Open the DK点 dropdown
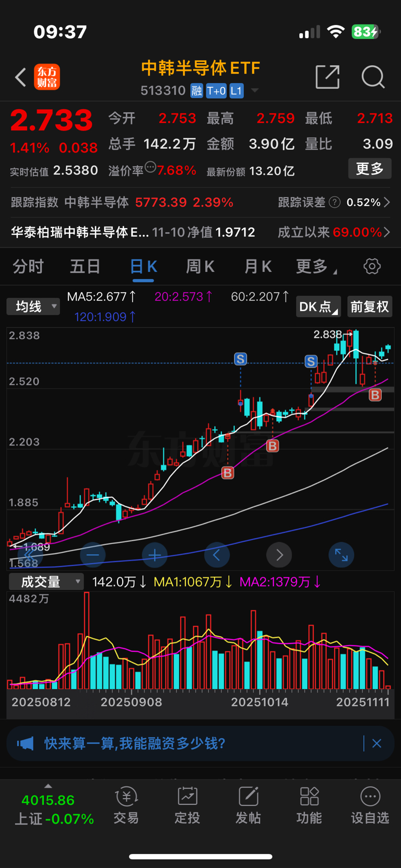 pos(319,306)
